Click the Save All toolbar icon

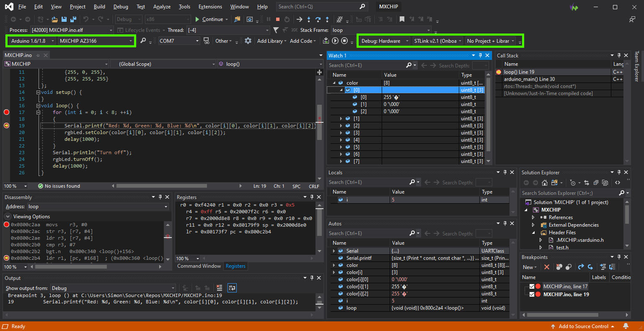point(73,19)
